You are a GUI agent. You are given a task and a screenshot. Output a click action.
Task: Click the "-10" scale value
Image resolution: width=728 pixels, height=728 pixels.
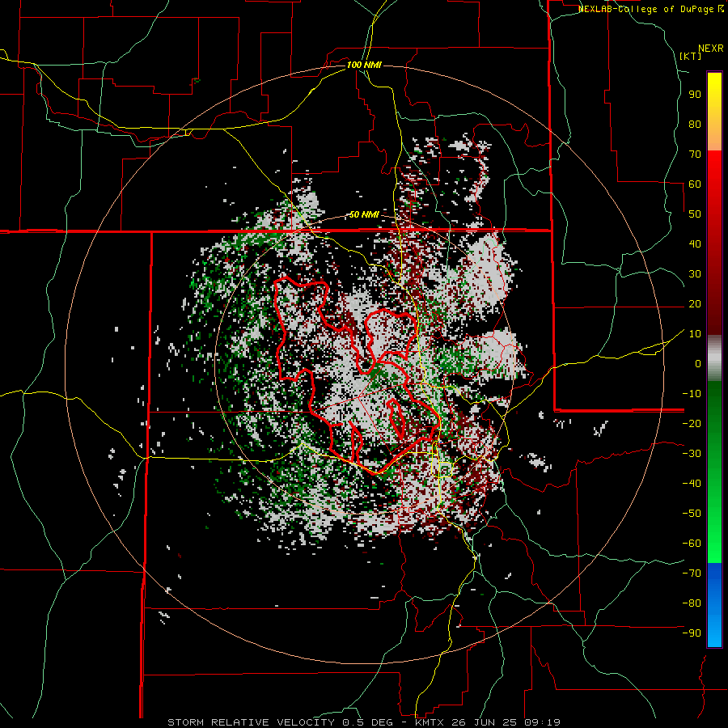tap(692, 394)
